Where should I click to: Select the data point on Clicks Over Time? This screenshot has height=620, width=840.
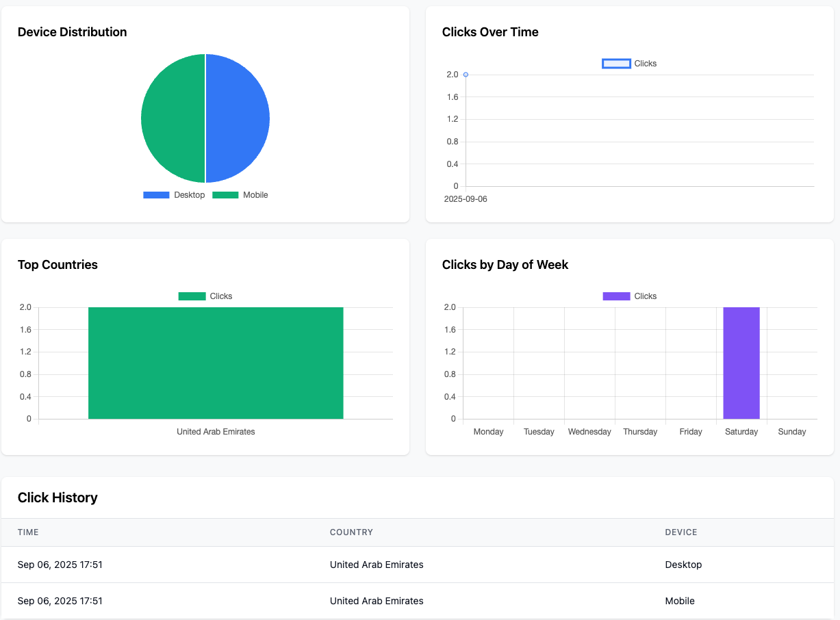click(x=466, y=74)
